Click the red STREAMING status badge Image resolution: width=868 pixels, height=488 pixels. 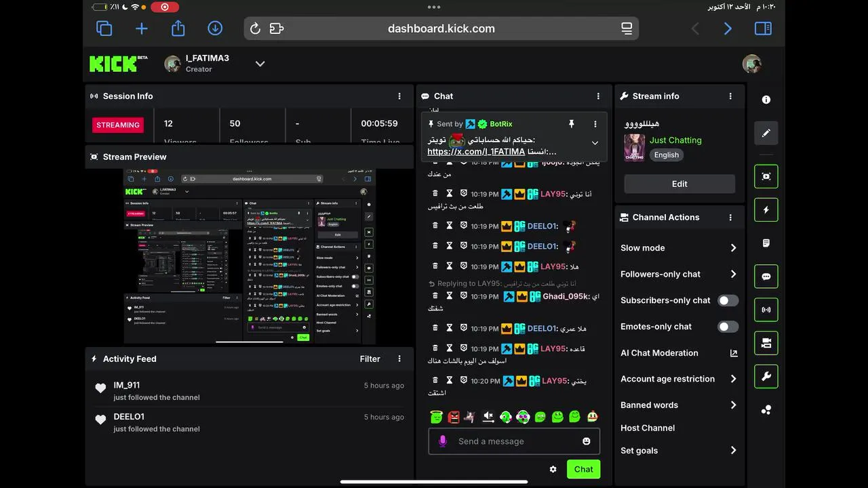tap(118, 125)
